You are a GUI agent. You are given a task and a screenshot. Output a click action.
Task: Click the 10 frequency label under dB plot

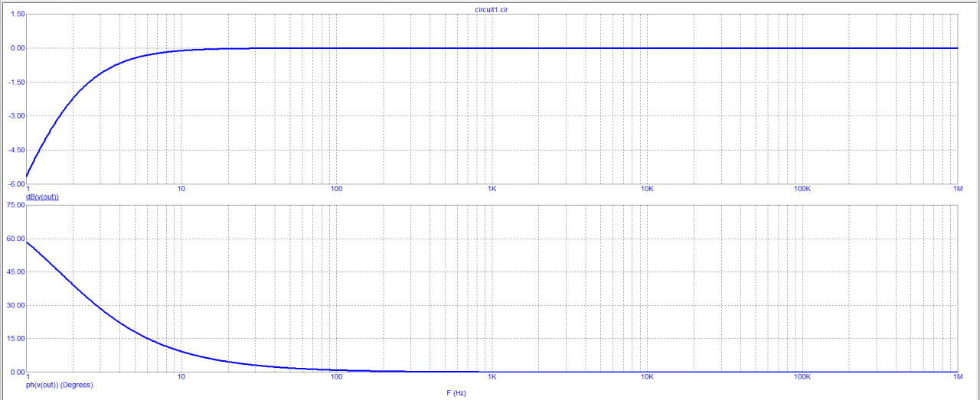181,189
